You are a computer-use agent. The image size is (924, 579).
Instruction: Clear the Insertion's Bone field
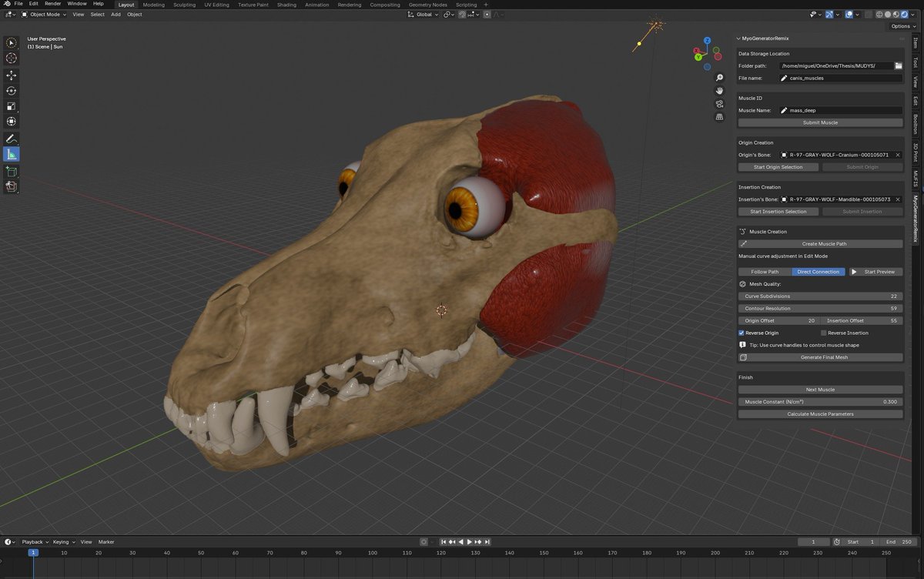tap(898, 199)
